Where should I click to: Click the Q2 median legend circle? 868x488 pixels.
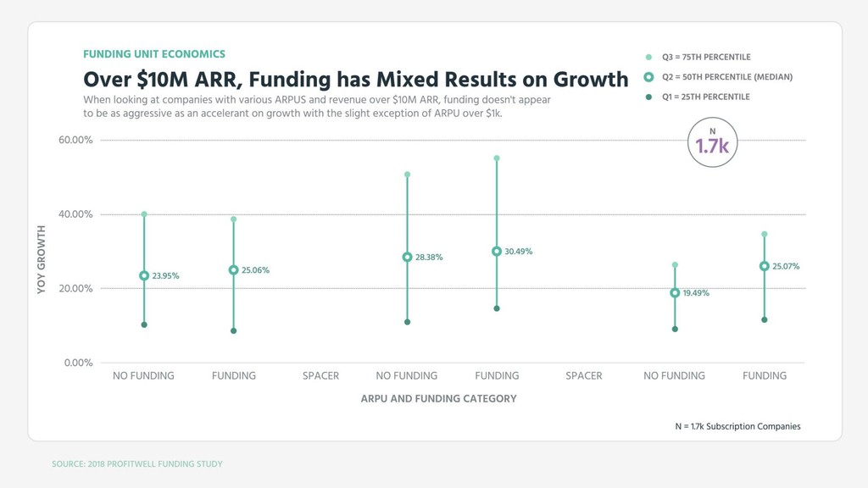[648, 77]
